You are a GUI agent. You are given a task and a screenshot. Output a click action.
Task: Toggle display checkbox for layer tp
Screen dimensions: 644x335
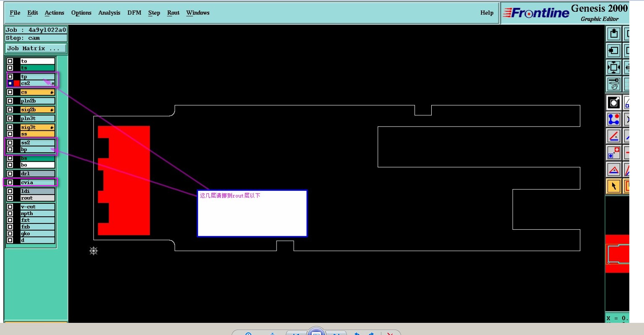point(10,77)
